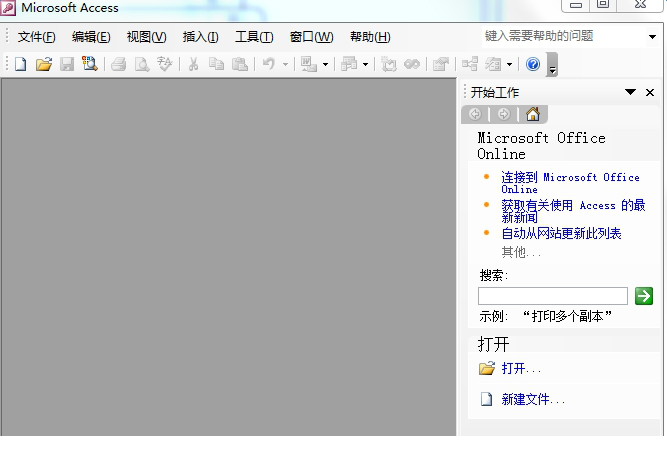Click the Print Preview toolbar icon

click(x=142, y=64)
